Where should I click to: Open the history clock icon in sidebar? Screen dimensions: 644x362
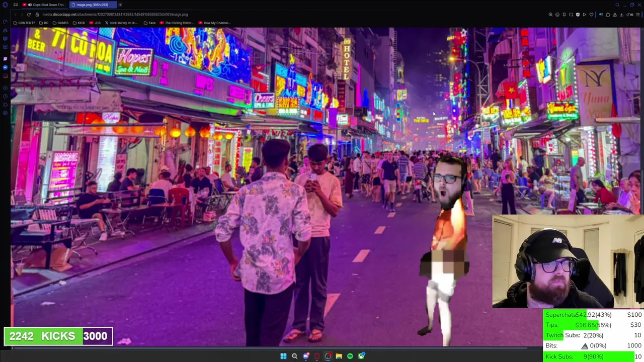(x=5, y=96)
